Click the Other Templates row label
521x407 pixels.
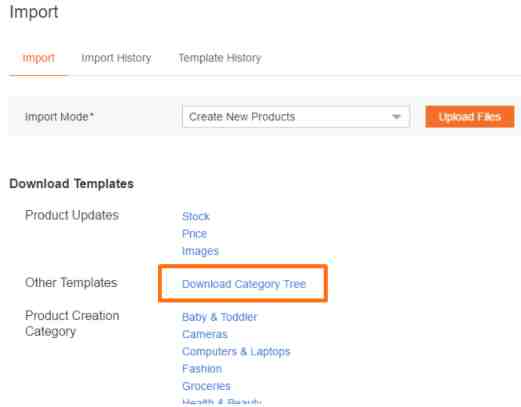point(71,283)
